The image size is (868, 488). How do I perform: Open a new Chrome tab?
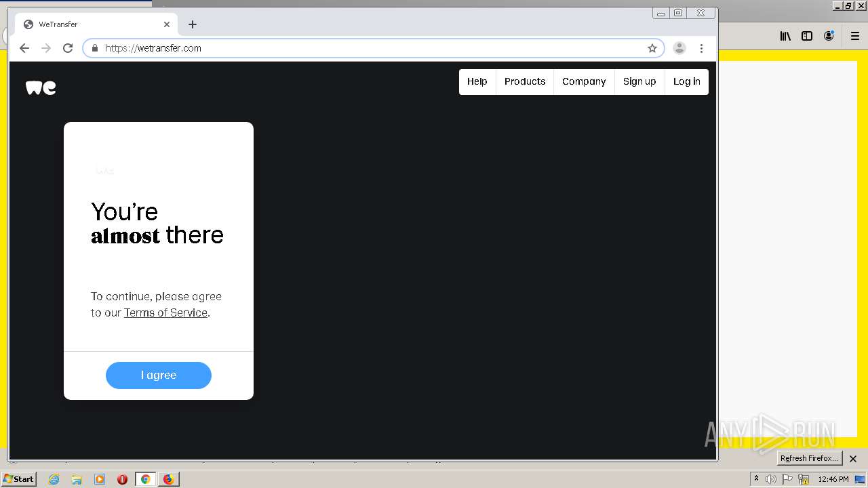click(193, 24)
